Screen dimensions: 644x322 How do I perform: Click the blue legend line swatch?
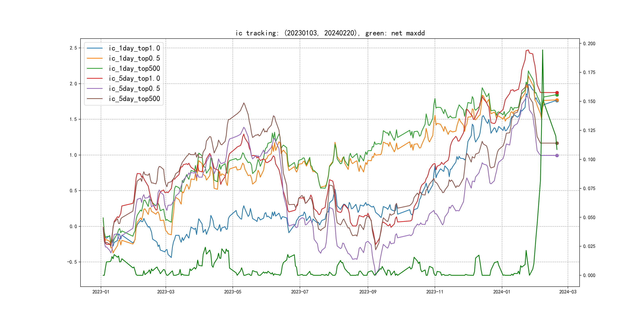pos(94,48)
